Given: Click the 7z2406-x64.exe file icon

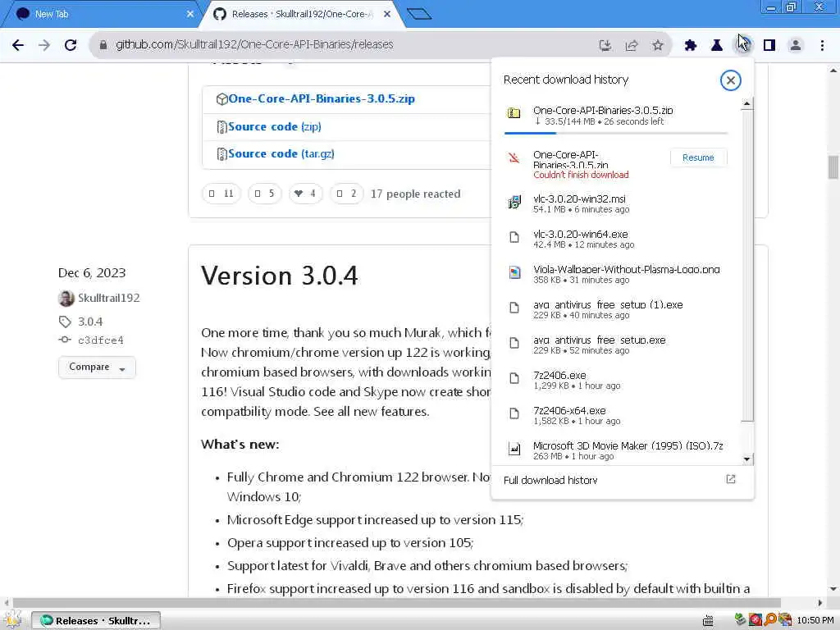Looking at the screenshot, I should tap(514, 414).
